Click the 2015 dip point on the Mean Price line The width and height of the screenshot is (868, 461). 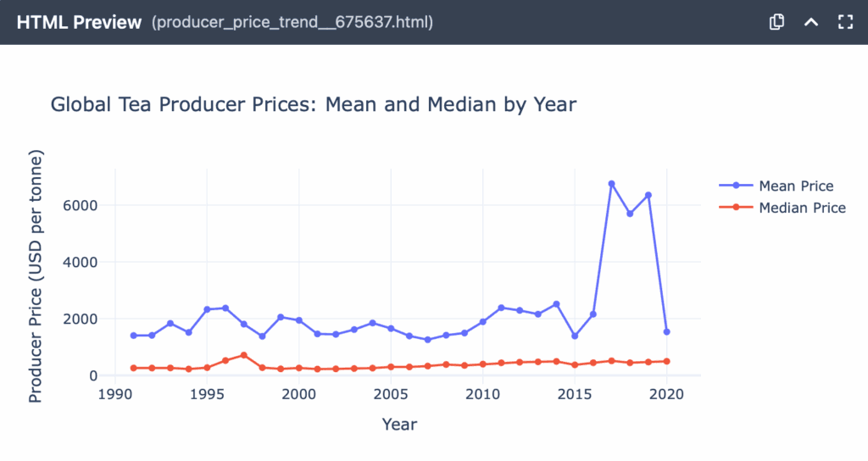[575, 336]
